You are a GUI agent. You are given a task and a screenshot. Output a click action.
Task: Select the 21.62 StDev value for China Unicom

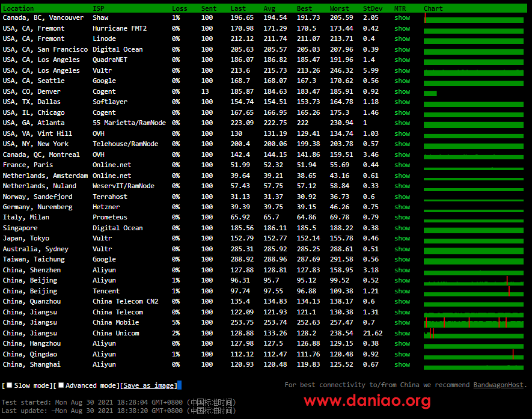(373, 333)
